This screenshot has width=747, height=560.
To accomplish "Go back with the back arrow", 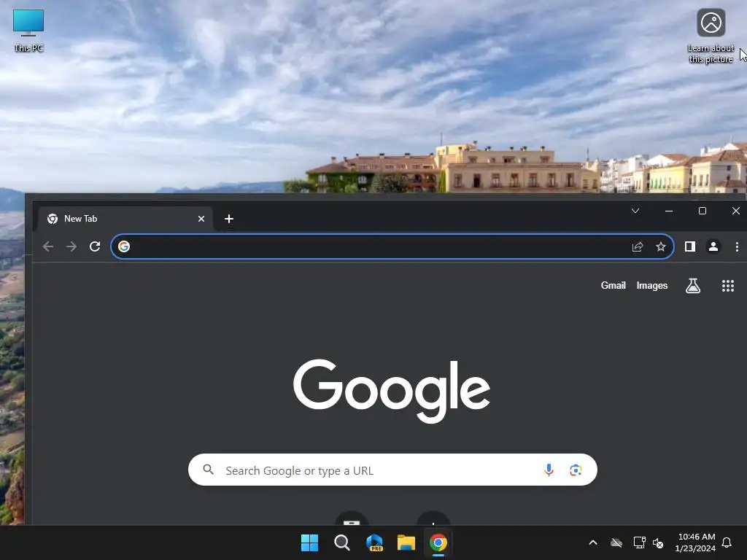I will pyautogui.click(x=48, y=246).
